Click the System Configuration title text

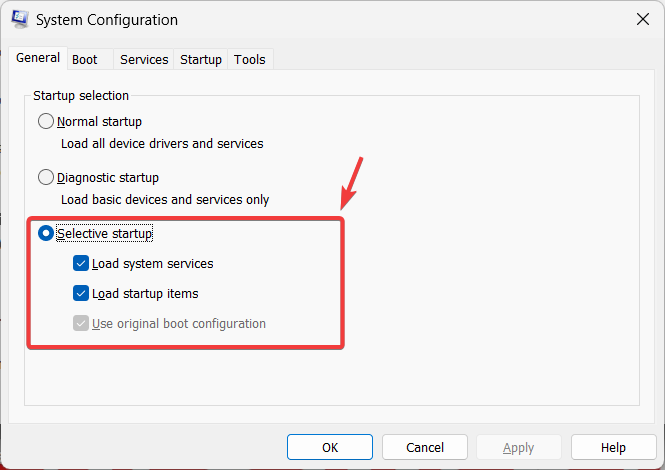(x=108, y=20)
